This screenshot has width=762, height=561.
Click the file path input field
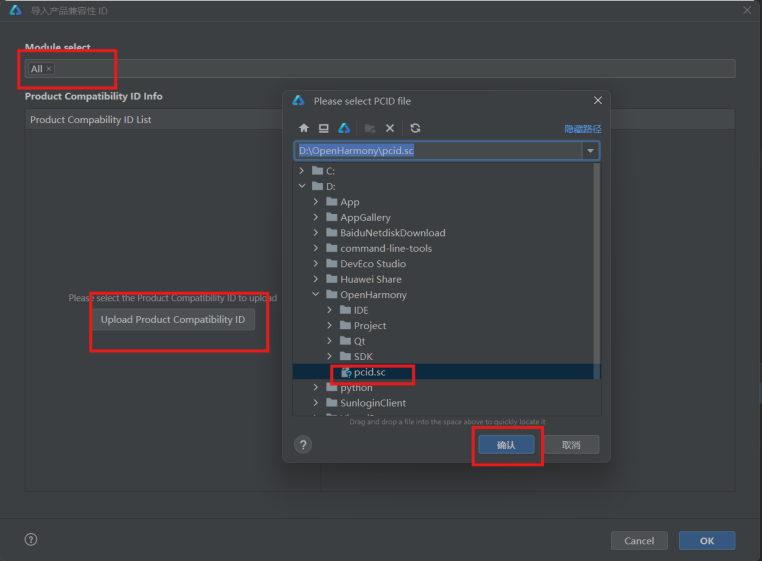pos(438,151)
